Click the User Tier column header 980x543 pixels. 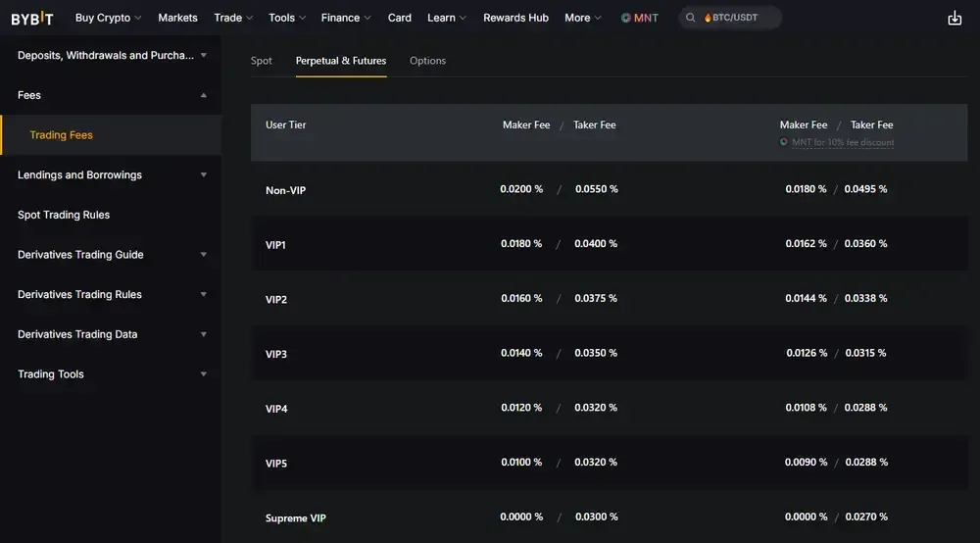coord(285,125)
